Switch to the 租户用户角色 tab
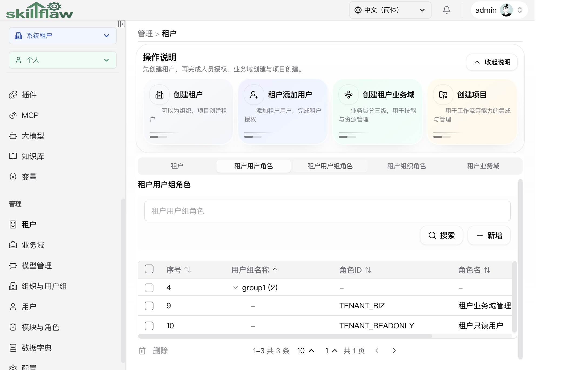The width and height of the screenshot is (588, 370). [x=253, y=166]
